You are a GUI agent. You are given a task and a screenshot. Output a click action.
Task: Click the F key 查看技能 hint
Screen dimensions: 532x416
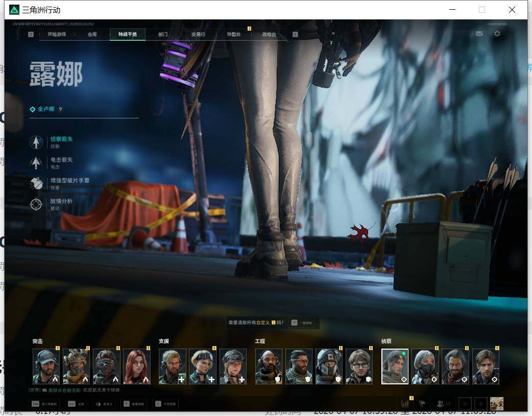(133, 404)
